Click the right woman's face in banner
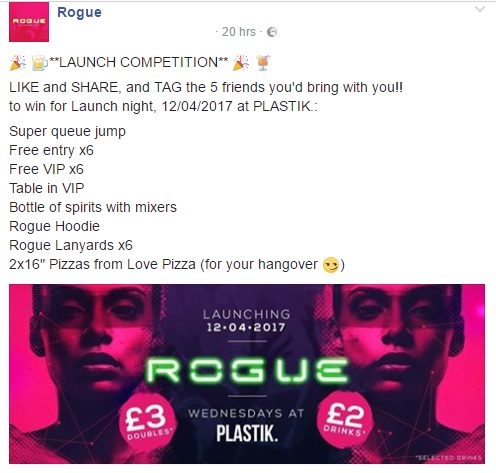The height and width of the screenshot is (473, 496). (398, 347)
